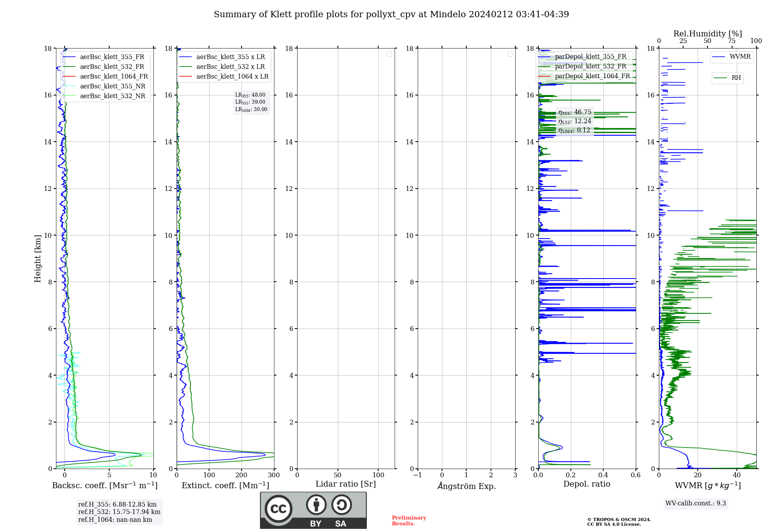Click the Extinct. coeff. axis label

[x=226, y=485]
